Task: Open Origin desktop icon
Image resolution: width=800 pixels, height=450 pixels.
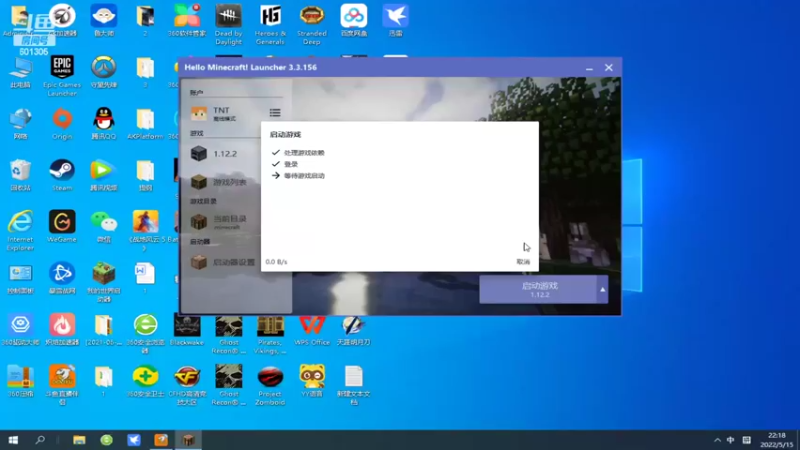Action: 62,123
